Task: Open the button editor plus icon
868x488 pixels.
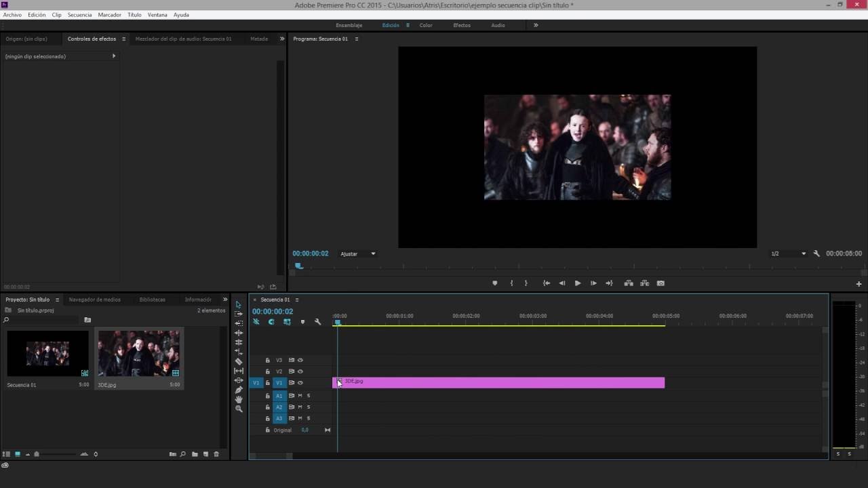Action: pyautogui.click(x=859, y=284)
